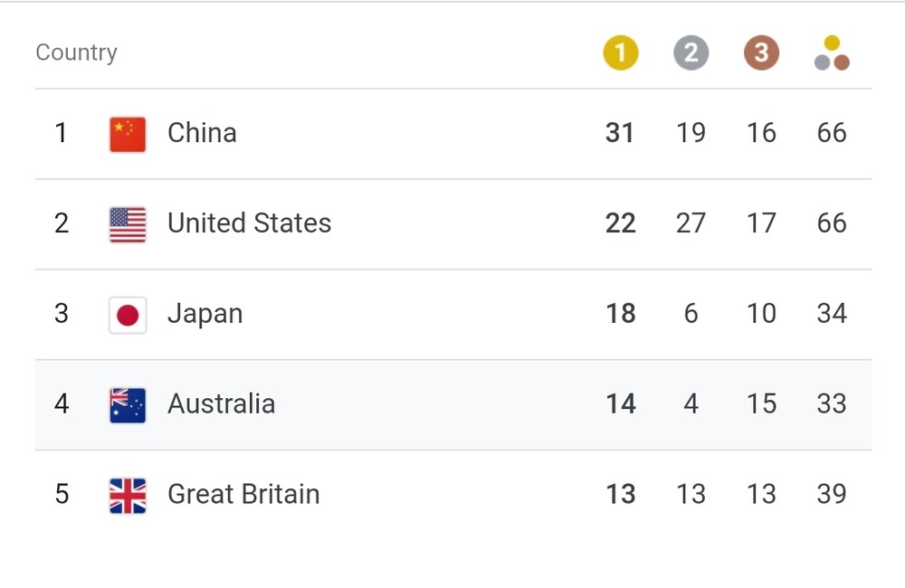Viewport: 905px width, 588px height.
Task: Click the total medals icon
Action: point(832,53)
